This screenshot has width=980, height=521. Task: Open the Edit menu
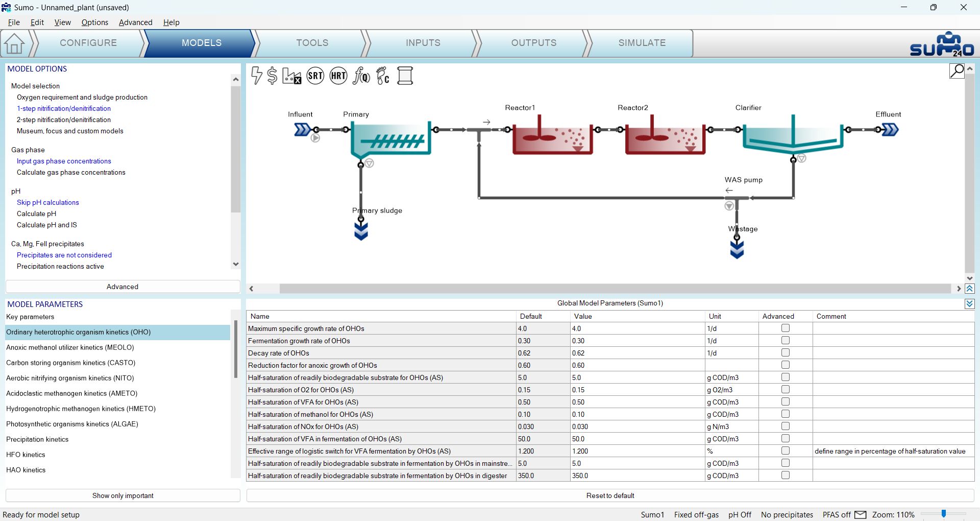pyautogui.click(x=37, y=22)
